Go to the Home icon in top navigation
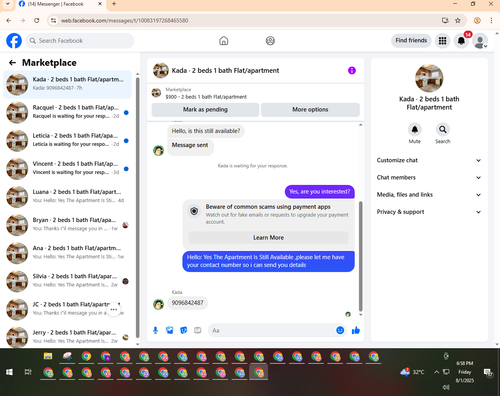 [224, 41]
